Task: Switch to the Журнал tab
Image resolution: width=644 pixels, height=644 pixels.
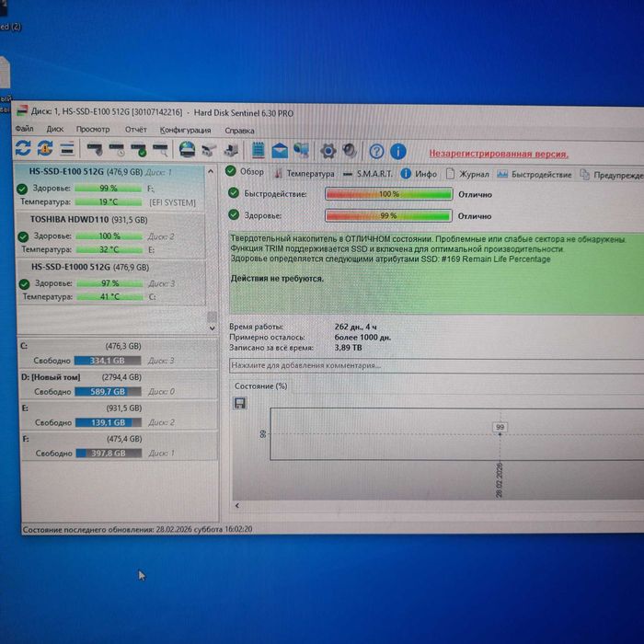Action: click(467, 175)
